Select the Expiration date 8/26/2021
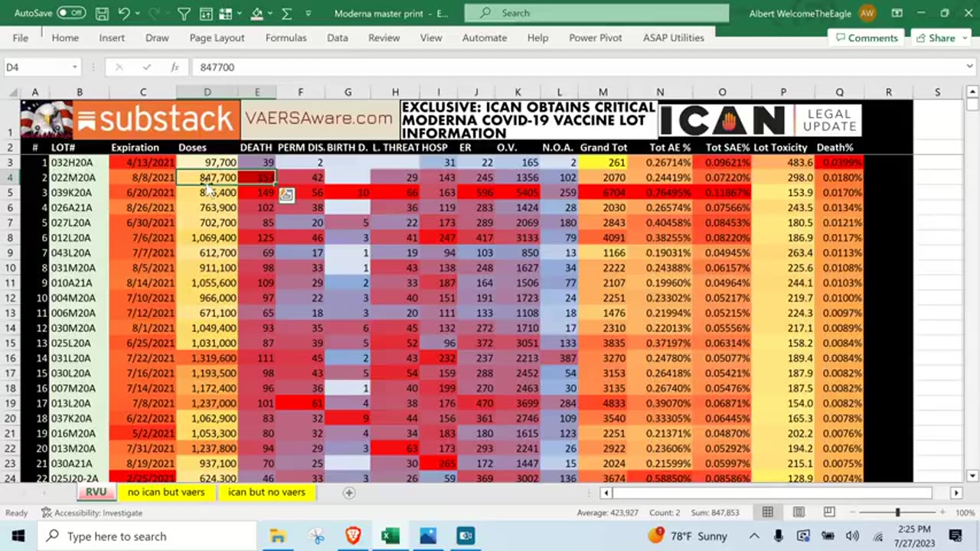The image size is (980, 551). (142, 207)
